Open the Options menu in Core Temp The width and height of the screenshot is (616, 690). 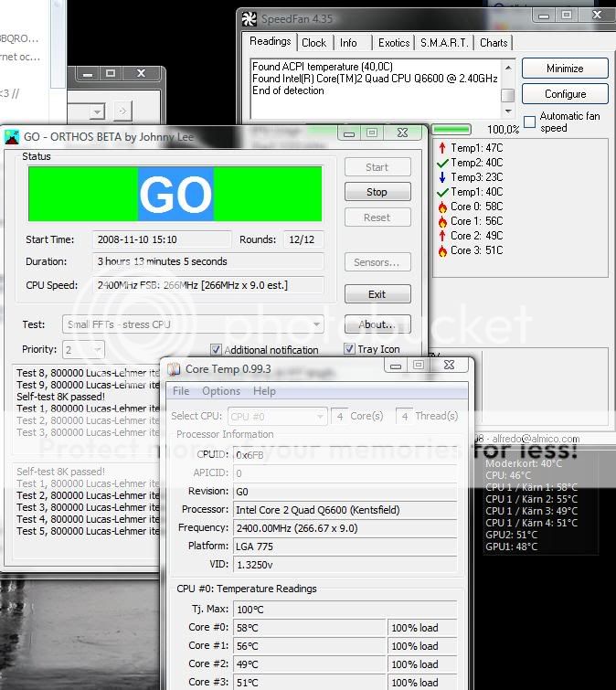pyautogui.click(x=221, y=391)
